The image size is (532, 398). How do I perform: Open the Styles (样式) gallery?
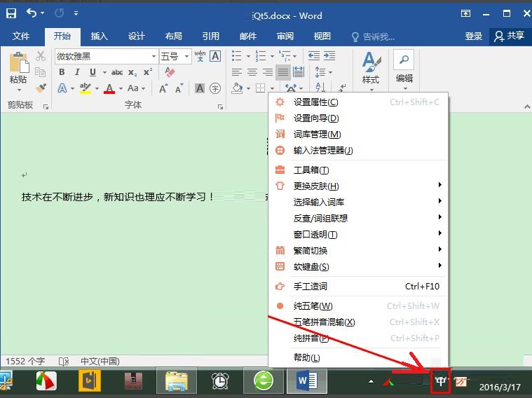pyautogui.click(x=371, y=71)
